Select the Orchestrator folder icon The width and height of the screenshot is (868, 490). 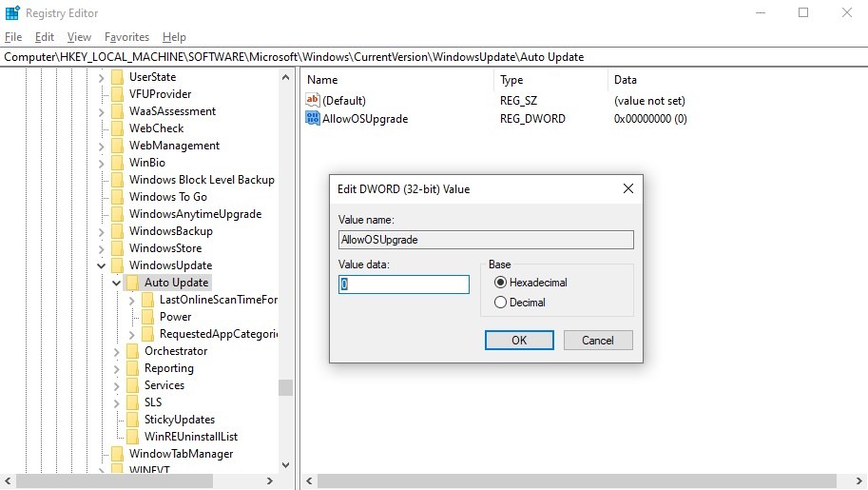point(132,351)
